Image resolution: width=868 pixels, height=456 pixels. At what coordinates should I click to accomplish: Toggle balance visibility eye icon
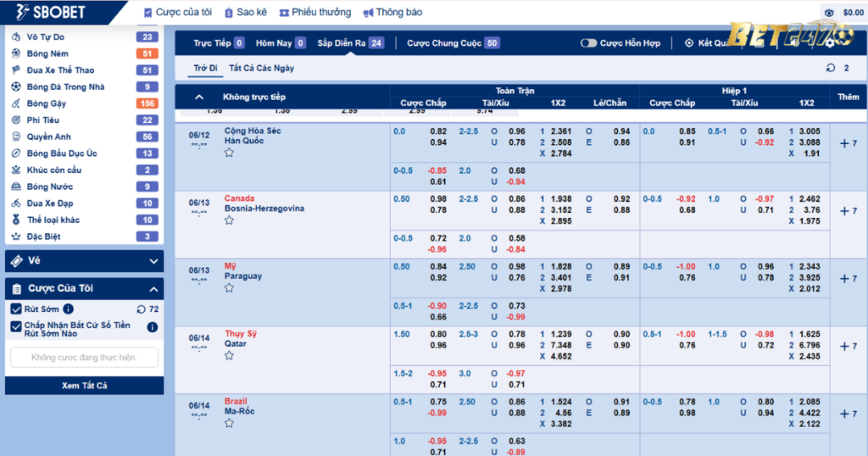coord(829,12)
